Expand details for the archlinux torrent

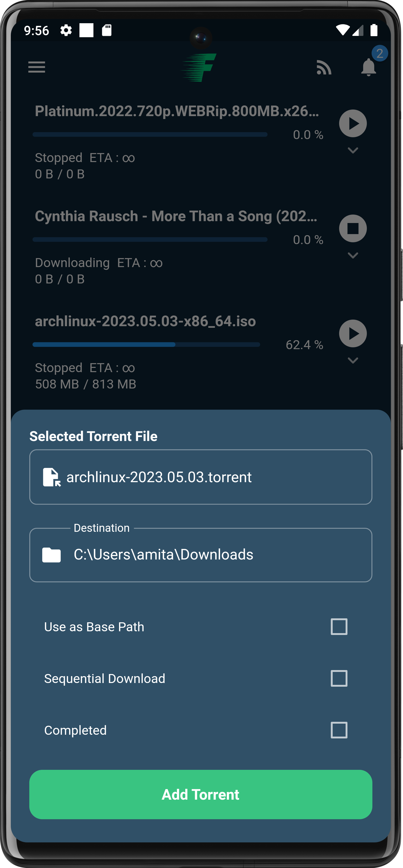click(x=353, y=360)
